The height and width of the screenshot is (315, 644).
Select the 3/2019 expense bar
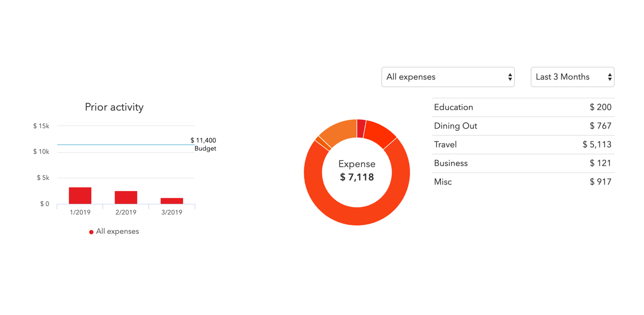(172, 201)
